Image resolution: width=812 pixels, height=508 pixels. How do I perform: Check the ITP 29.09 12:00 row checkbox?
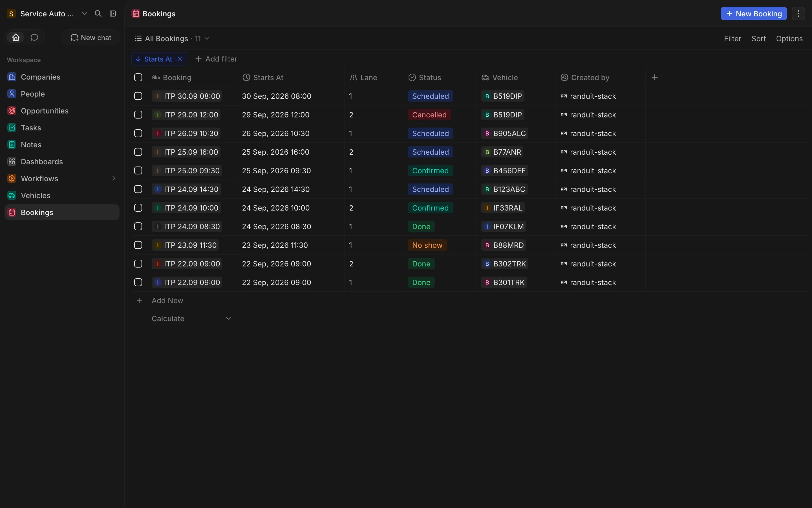click(138, 115)
